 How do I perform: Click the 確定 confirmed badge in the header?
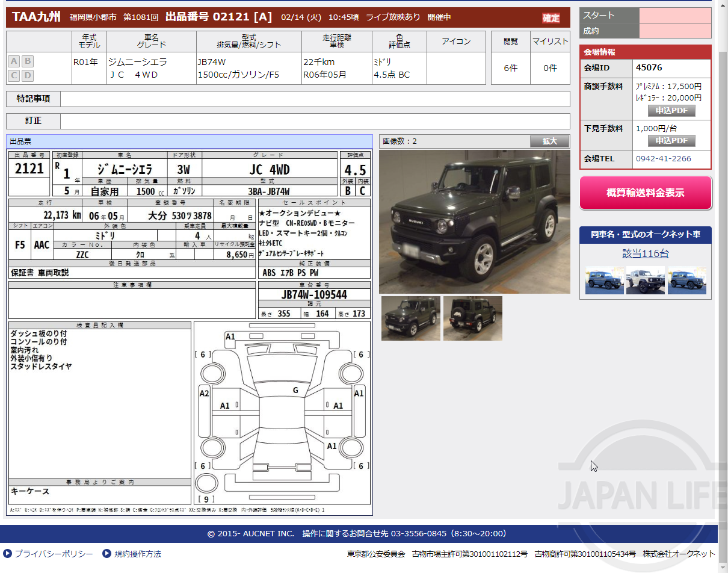552,17
